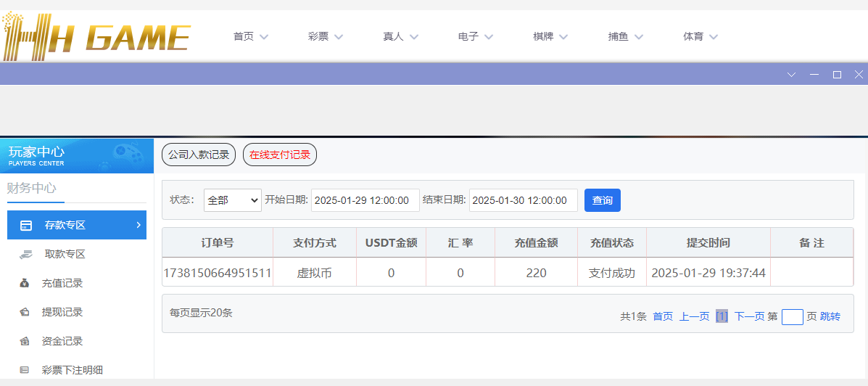Screen dimensions: 868x386
Task: Expand the 真人 navigation menu
Action: coord(400,36)
